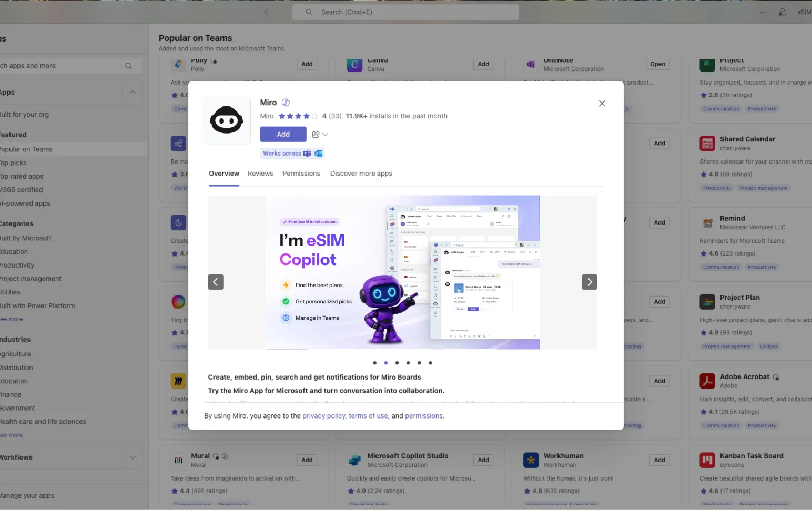Image resolution: width=812 pixels, height=510 pixels.
Task: Open the more options ellipsis in title bar
Action: [763, 12]
